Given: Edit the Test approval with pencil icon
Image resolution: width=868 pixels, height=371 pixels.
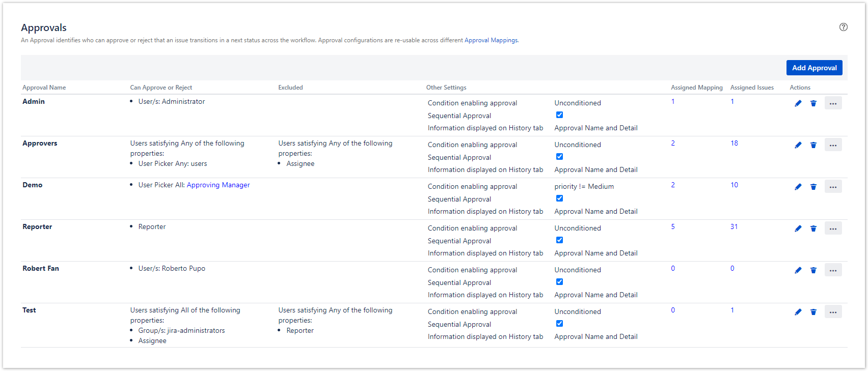Looking at the screenshot, I should (798, 312).
